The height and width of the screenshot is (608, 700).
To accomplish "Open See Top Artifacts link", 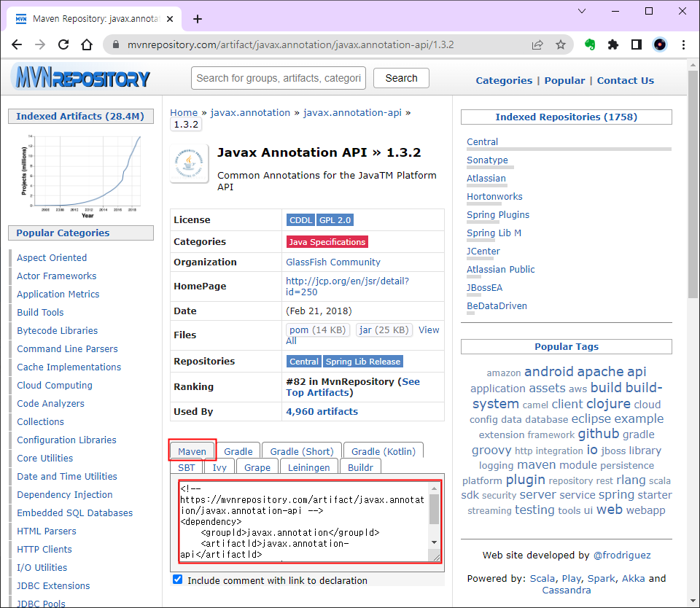I will [353, 387].
